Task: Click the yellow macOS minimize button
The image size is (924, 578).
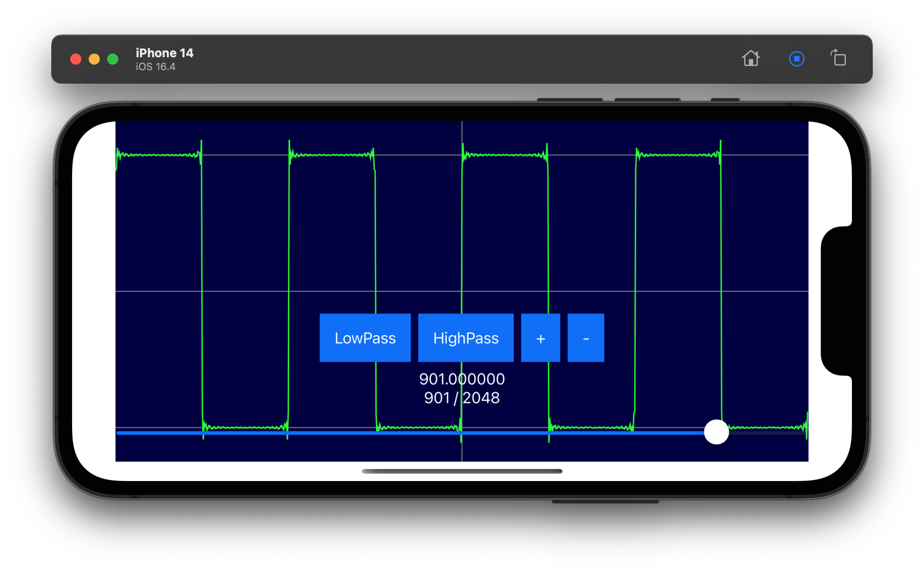Action: (94, 59)
